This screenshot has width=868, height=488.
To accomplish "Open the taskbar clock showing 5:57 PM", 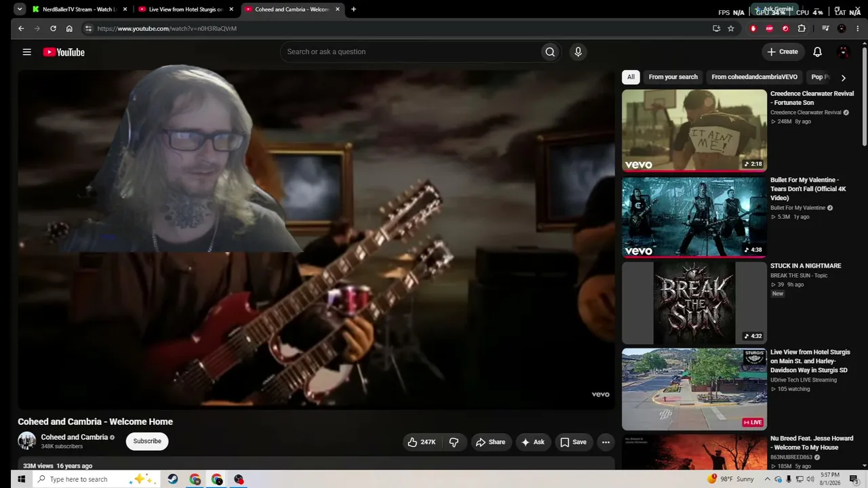I will click(x=830, y=479).
